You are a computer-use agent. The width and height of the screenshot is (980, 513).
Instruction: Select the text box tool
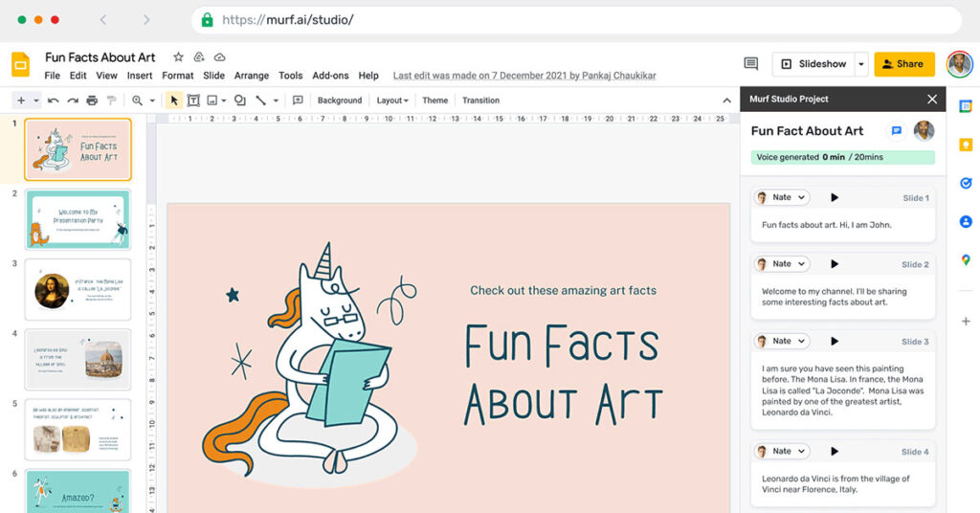[x=193, y=100]
